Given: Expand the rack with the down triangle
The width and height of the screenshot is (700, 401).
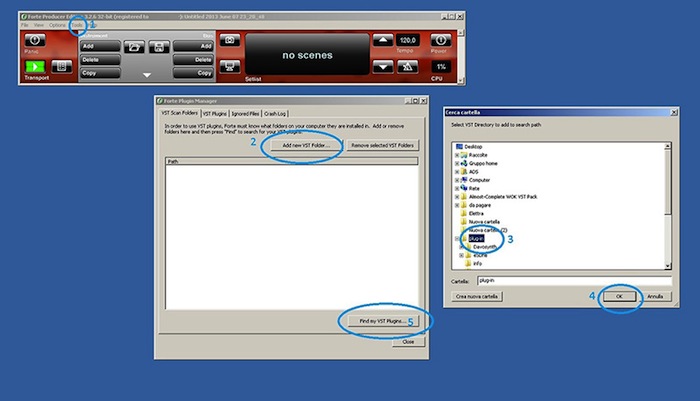Looking at the screenshot, I should click(x=147, y=75).
